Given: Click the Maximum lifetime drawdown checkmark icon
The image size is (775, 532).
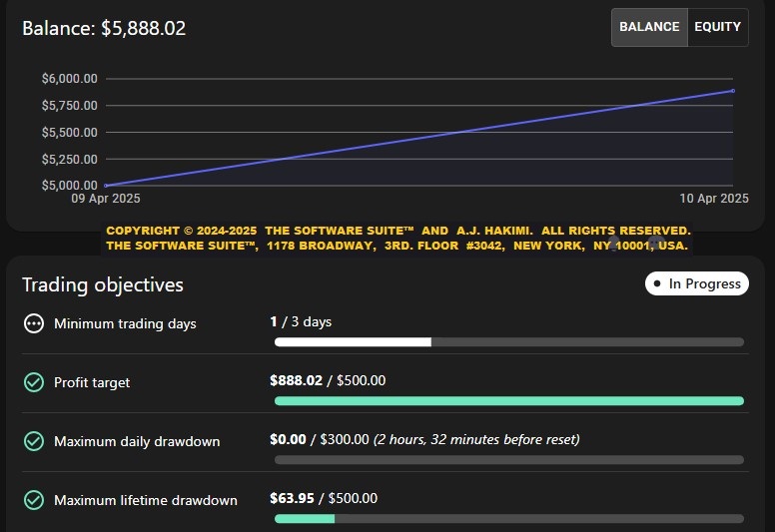Looking at the screenshot, I should coord(34,500).
